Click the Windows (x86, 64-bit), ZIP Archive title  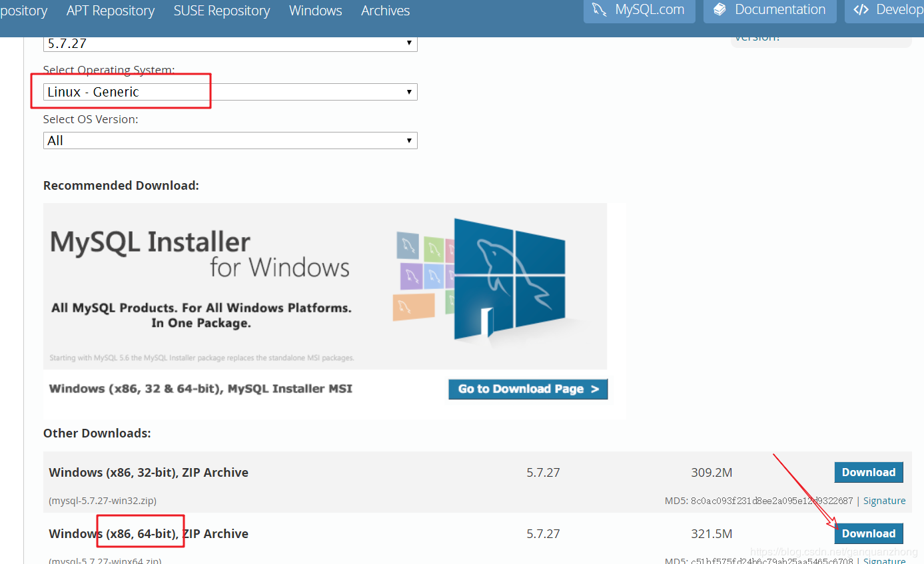click(149, 534)
